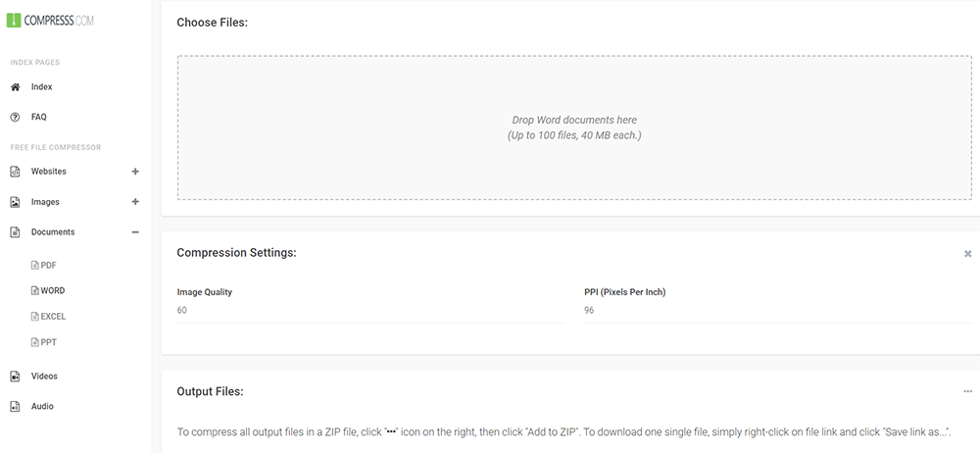This screenshot has height=453, width=980.
Task: Click the Compresss.com logo
Action: 50,21
